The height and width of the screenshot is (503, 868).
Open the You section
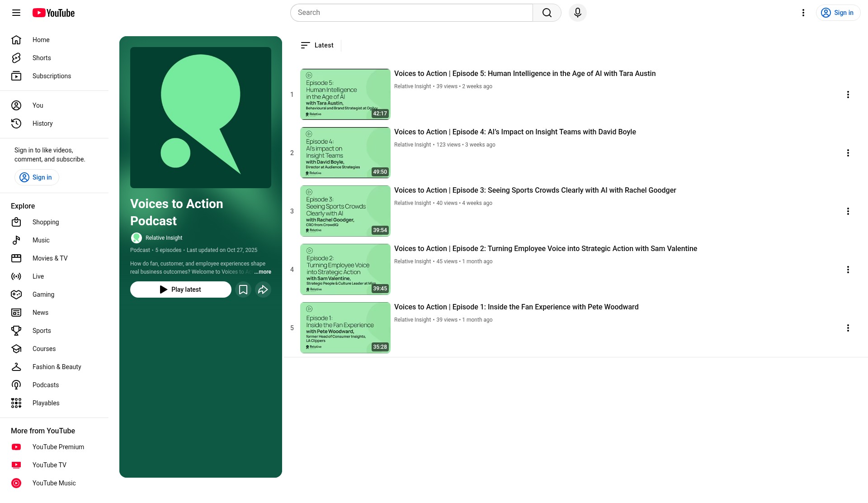click(54, 105)
